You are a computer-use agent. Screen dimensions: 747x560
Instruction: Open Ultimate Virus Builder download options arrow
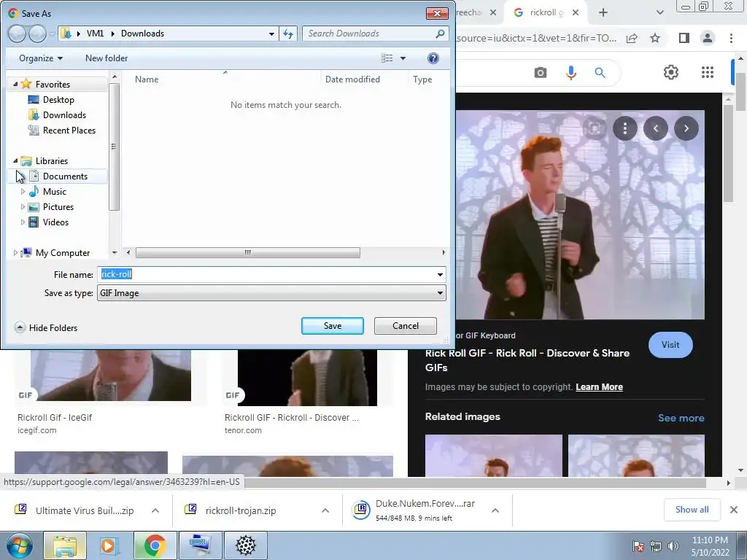pyautogui.click(x=155, y=510)
